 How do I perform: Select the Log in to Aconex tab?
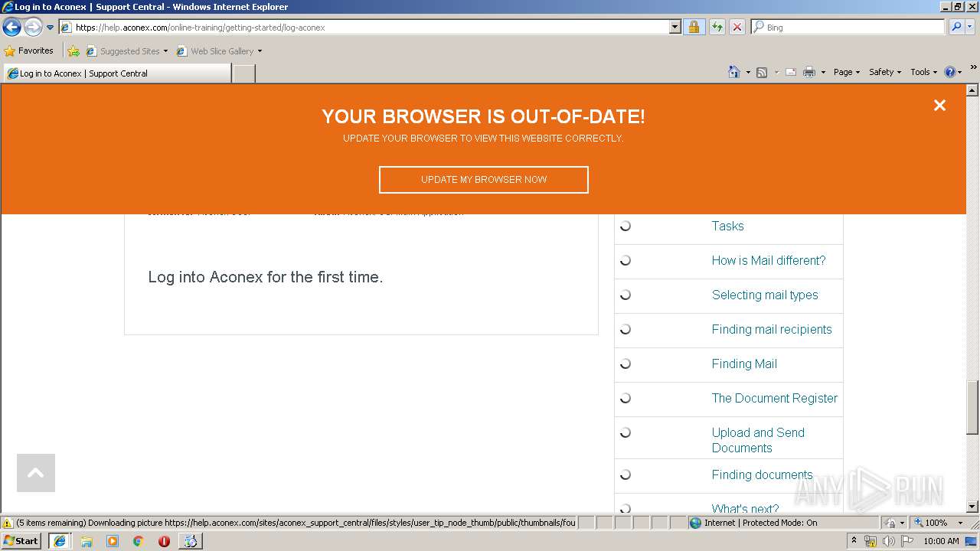click(117, 73)
